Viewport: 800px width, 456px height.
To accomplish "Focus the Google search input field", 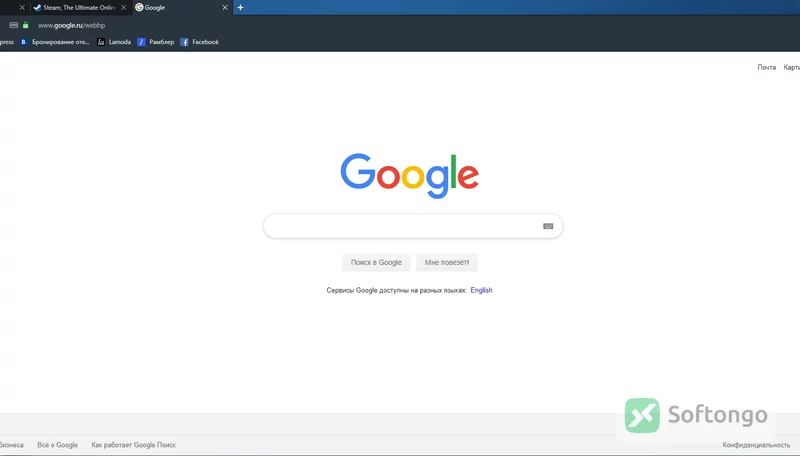I will (413, 226).
